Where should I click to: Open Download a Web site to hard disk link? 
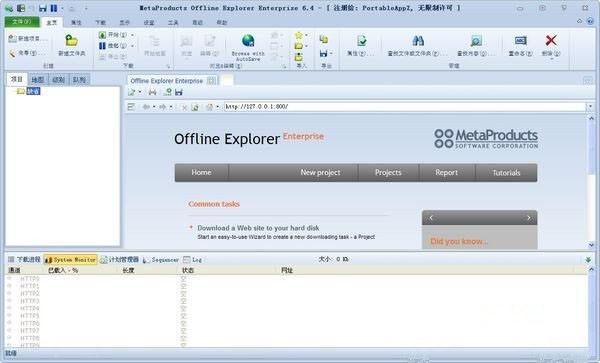pos(258,228)
